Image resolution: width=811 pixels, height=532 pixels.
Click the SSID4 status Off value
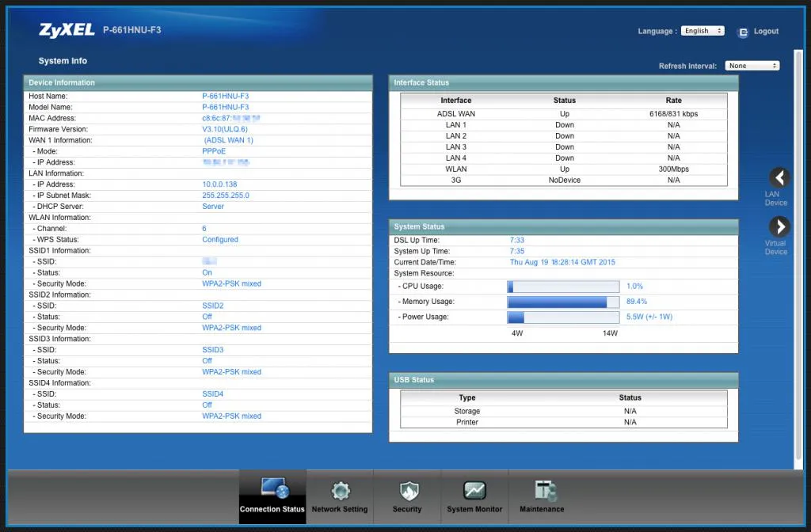tap(207, 405)
